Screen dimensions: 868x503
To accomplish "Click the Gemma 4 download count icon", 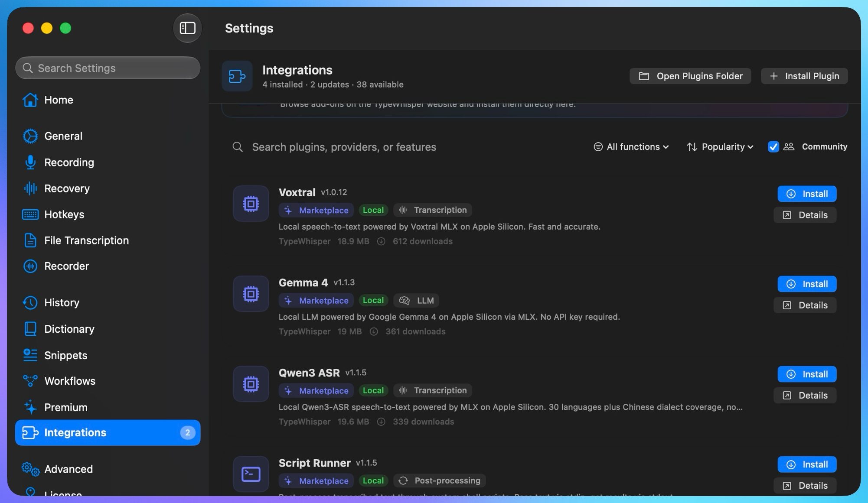I will pyautogui.click(x=373, y=331).
